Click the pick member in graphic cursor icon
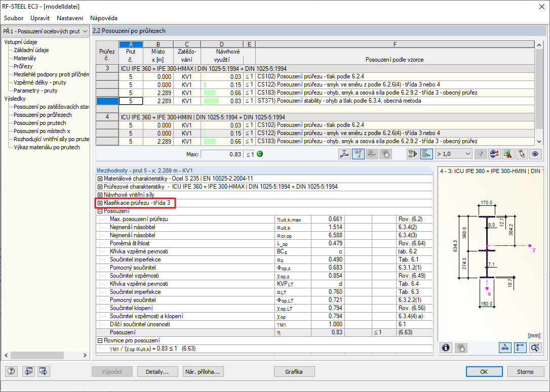550x392 pixels. [522, 154]
